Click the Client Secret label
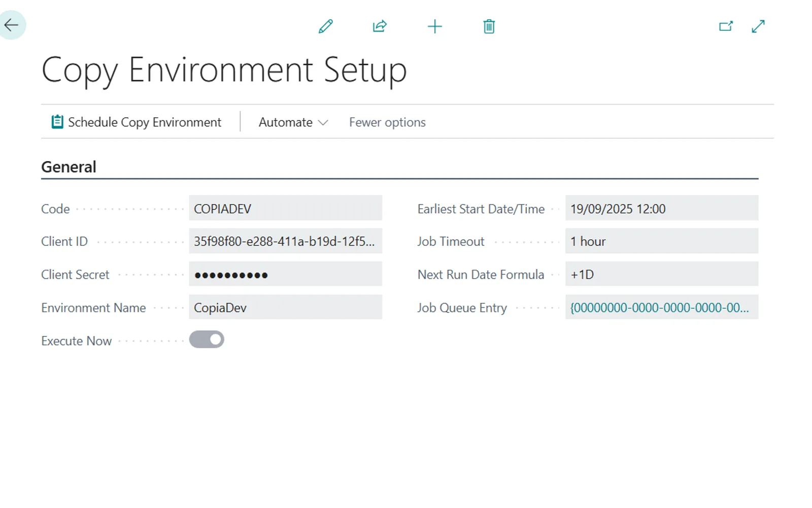The height and width of the screenshot is (508, 812). pos(75,275)
